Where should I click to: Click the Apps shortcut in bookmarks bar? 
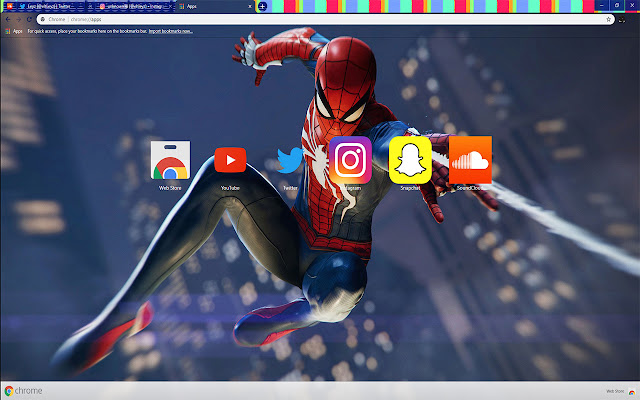pos(14,31)
